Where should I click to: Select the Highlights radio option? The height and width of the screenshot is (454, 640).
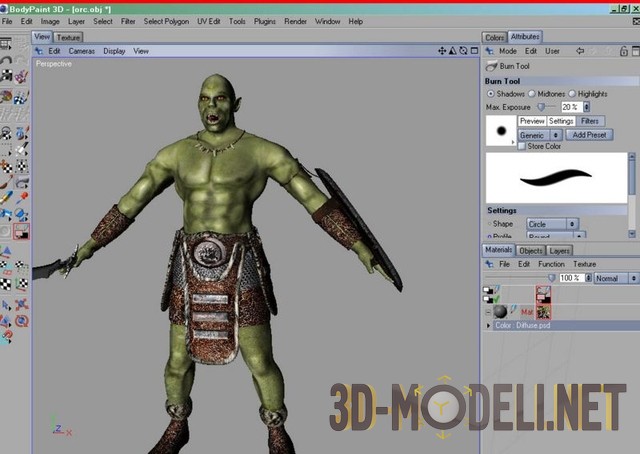pos(572,94)
